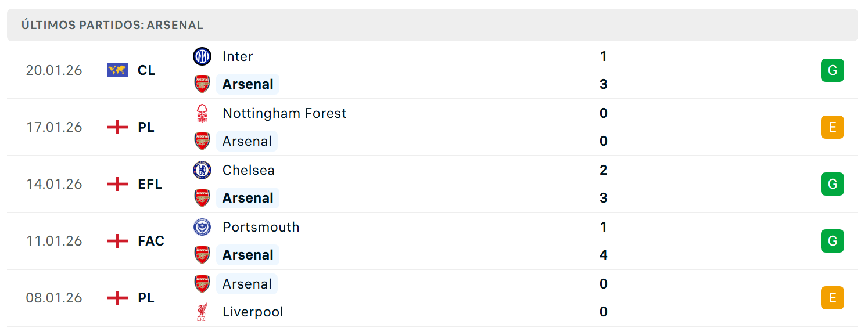Image resolution: width=868 pixels, height=335 pixels.
Task: Open the orange E badge for Nottingham Forest match
Action: (x=832, y=127)
